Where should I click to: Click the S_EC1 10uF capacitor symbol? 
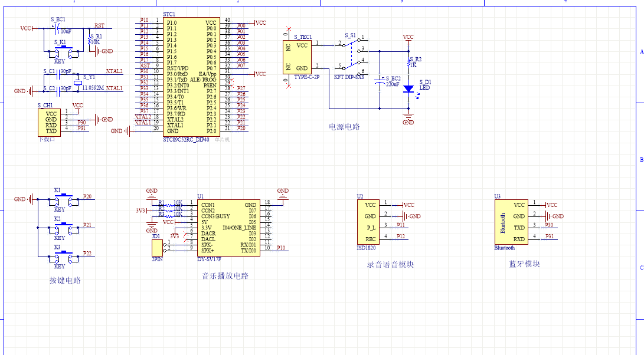click(54, 28)
